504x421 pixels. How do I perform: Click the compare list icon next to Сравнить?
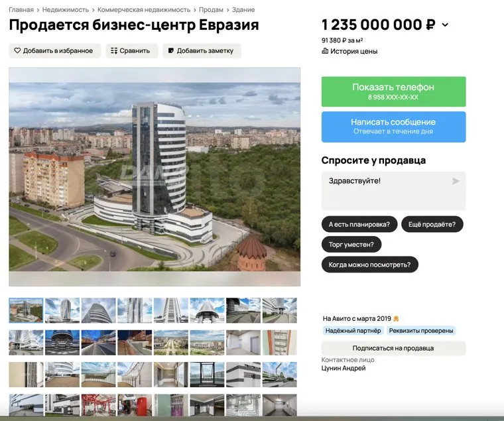(x=114, y=51)
